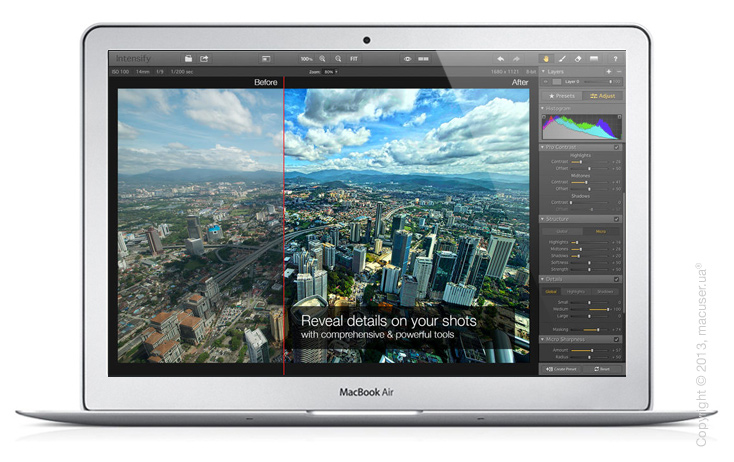Select the Details Global tab
This screenshot has height=462, width=734.
coord(551,291)
